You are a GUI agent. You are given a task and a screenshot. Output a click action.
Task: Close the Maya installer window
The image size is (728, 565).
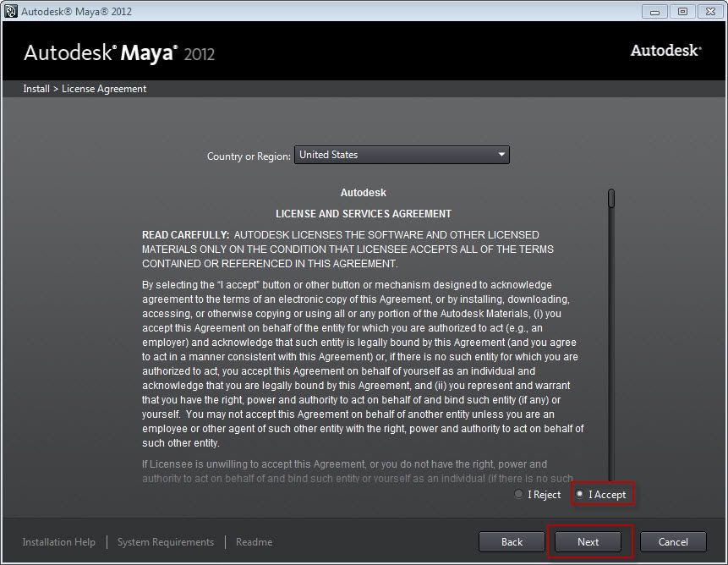coord(710,12)
